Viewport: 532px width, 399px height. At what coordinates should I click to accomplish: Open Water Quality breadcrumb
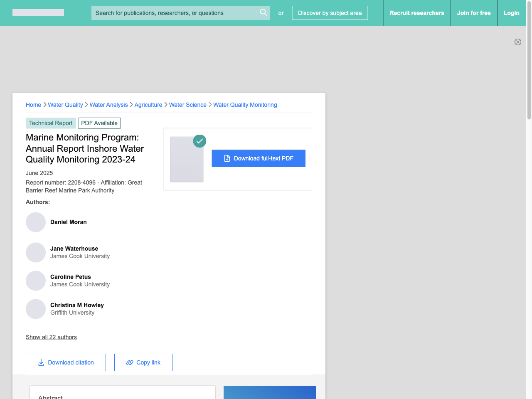pyautogui.click(x=65, y=105)
